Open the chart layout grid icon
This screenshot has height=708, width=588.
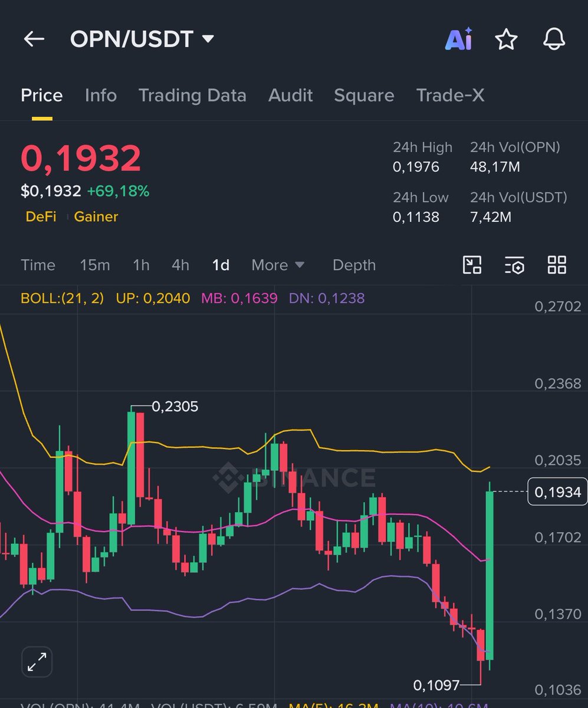point(557,265)
